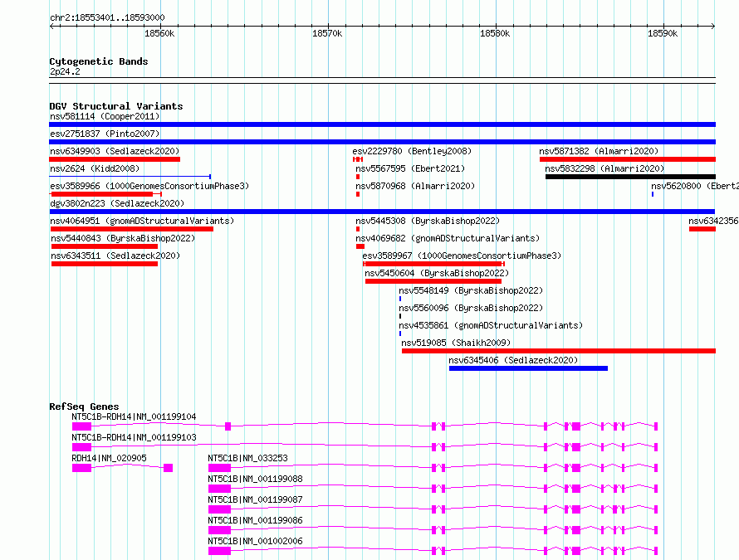
Task: Open nsv5440843 (ByrskaBishop2022) variant
Action: click(x=123, y=238)
